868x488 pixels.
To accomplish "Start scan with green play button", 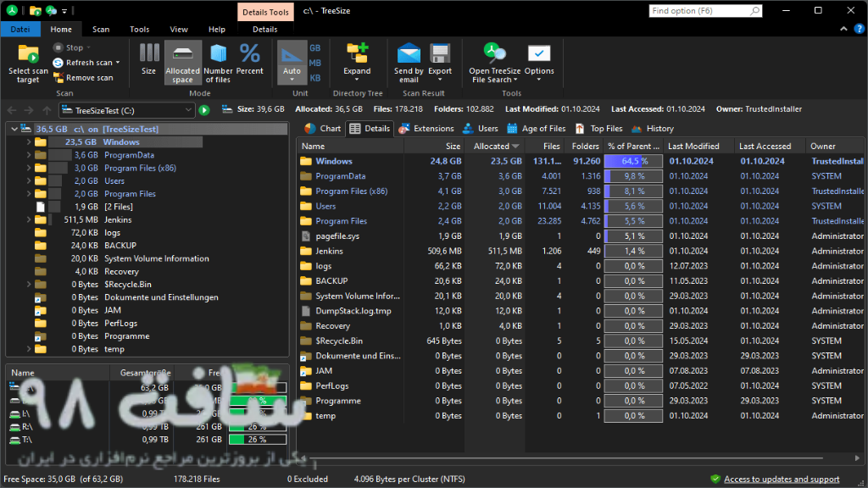I will point(204,110).
